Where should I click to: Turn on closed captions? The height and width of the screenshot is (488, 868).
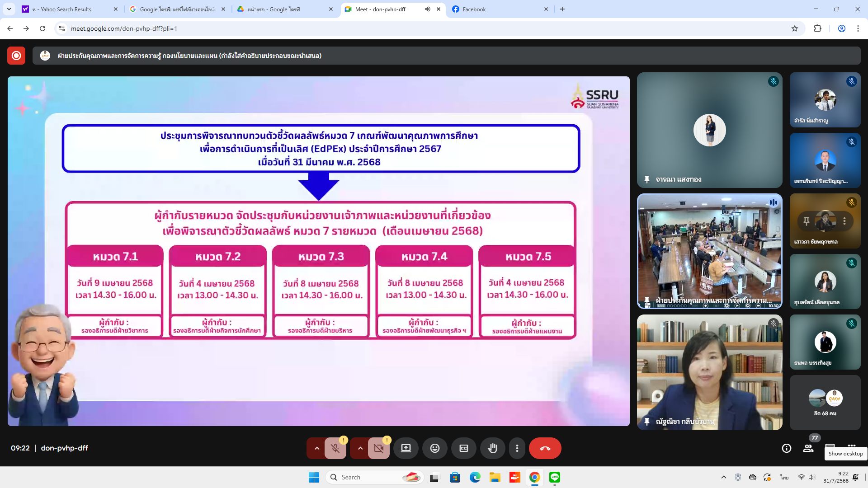(463, 448)
